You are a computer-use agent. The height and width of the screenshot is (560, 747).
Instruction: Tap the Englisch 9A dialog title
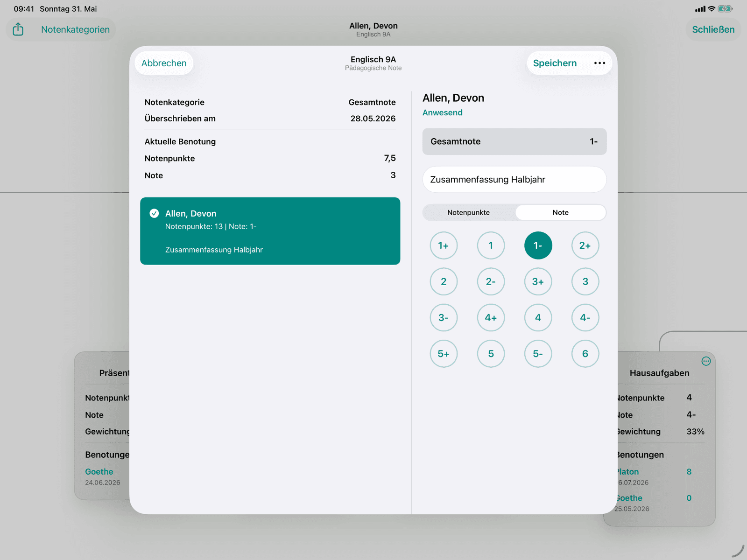click(x=373, y=59)
